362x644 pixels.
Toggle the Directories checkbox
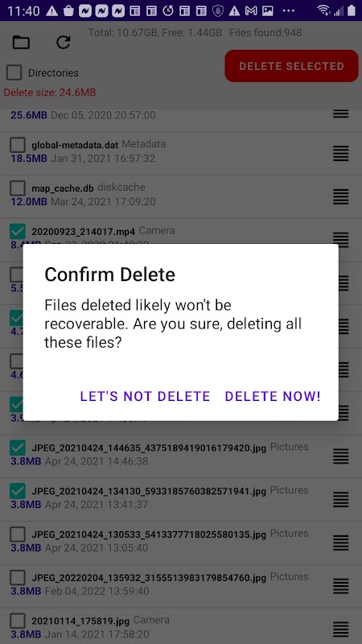[14, 72]
